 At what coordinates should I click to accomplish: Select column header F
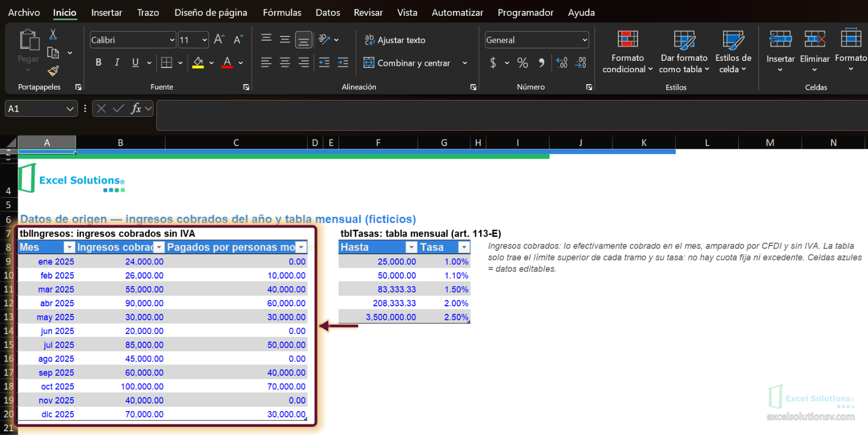click(x=378, y=142)
